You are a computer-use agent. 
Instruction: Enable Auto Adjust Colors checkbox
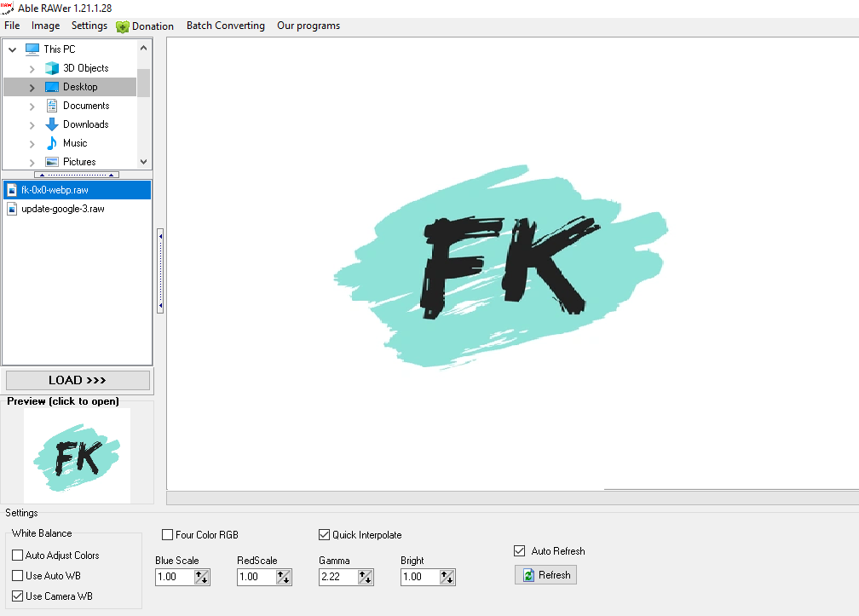18,556
